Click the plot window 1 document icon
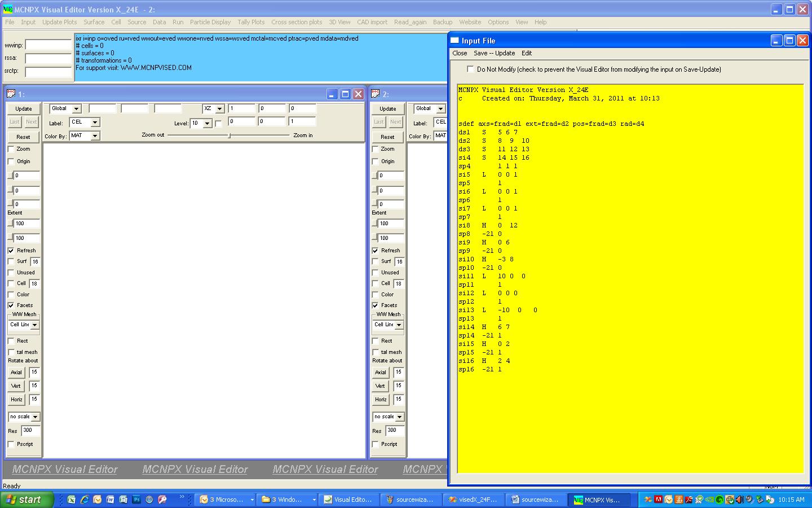 11,94
